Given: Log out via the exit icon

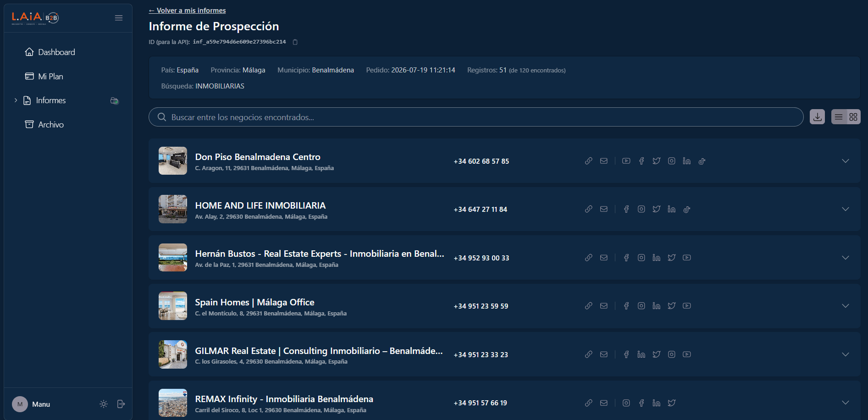Looking at the screenshot, I should pyautogui.click(x=121, y=404).
